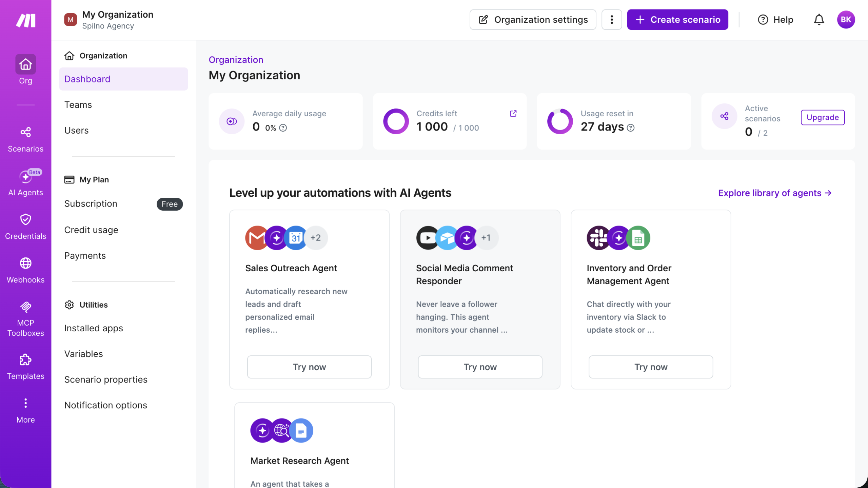Click the average daily usage info icon

point(283,128)
